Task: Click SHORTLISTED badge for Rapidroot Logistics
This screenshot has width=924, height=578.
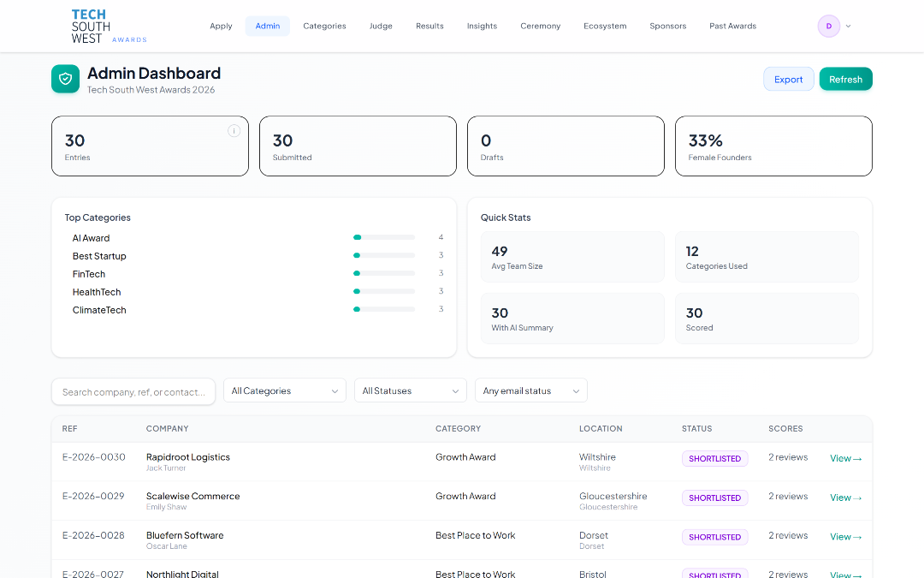Action: point(714,459)
